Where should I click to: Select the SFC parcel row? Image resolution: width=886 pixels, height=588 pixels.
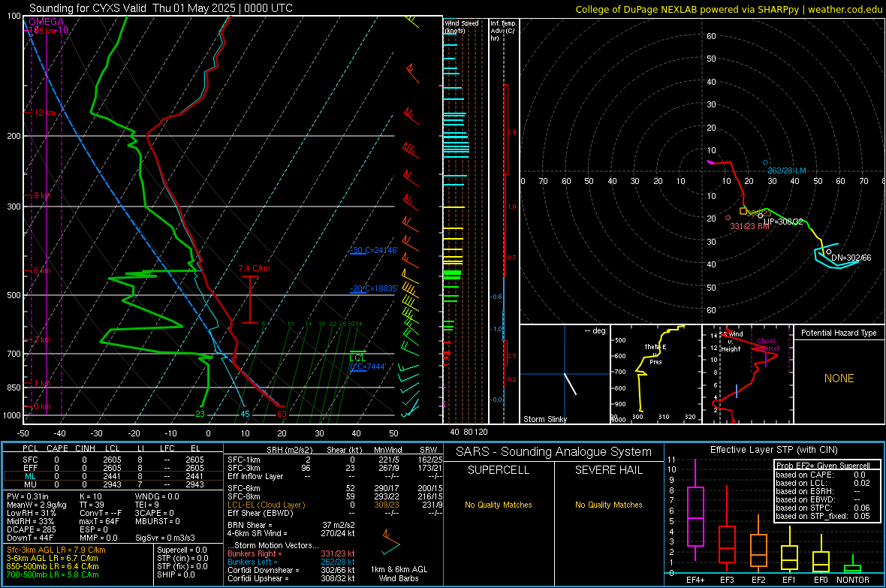click(113, 460)
